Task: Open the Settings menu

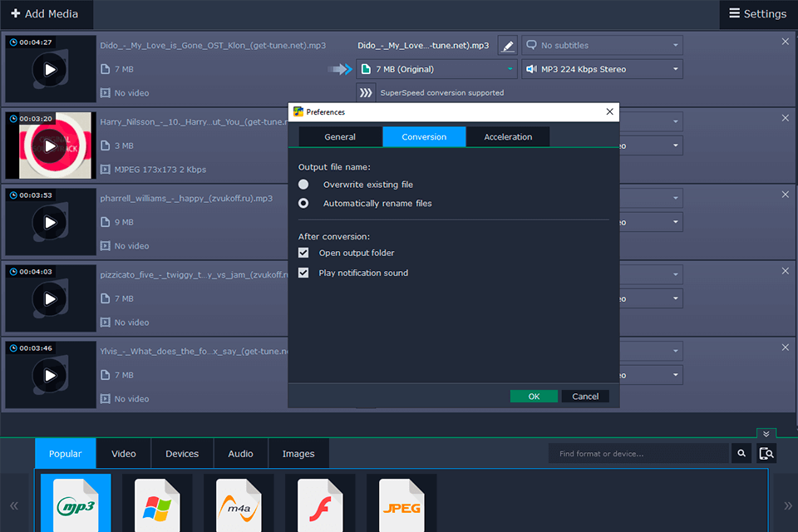Action: click(x=757, y=13)
